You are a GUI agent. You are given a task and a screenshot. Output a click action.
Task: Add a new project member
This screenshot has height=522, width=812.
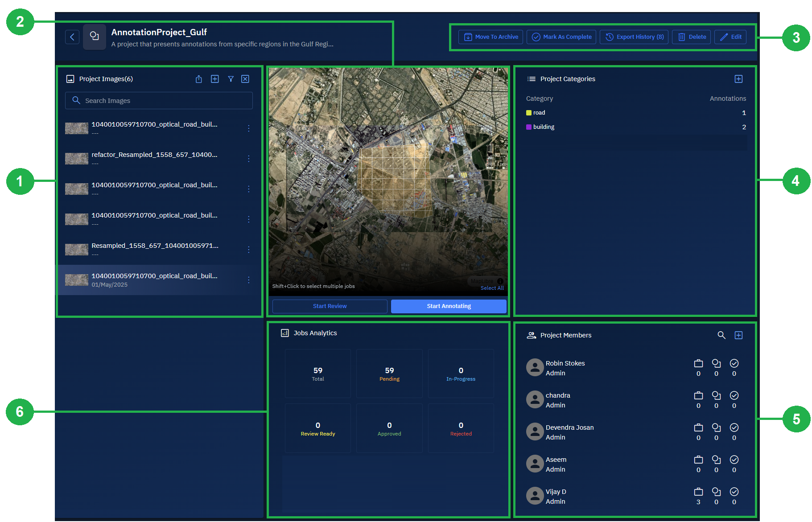point(738,335)
